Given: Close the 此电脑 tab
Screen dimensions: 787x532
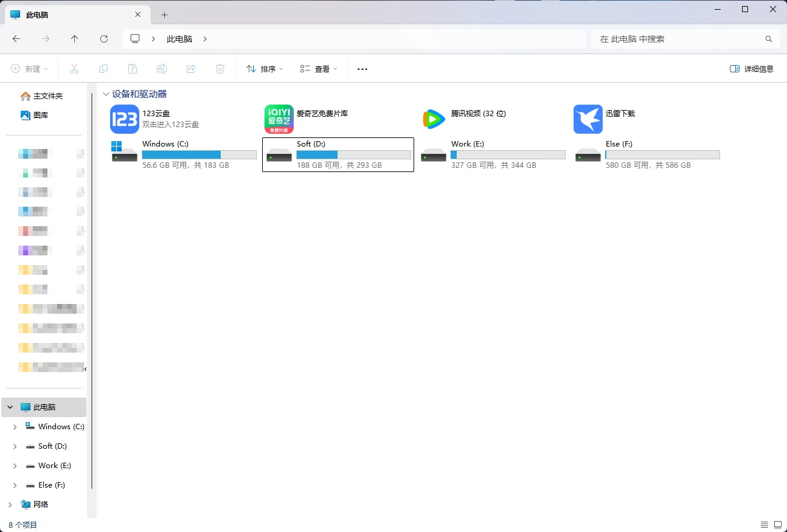Looking at the screenshot, I should [x=138, y=15].
